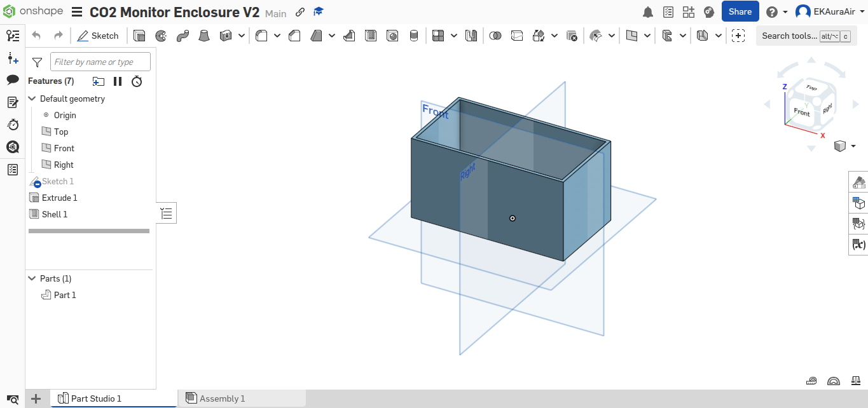
Task: Select the Hole tool
Action: point(392,36)
